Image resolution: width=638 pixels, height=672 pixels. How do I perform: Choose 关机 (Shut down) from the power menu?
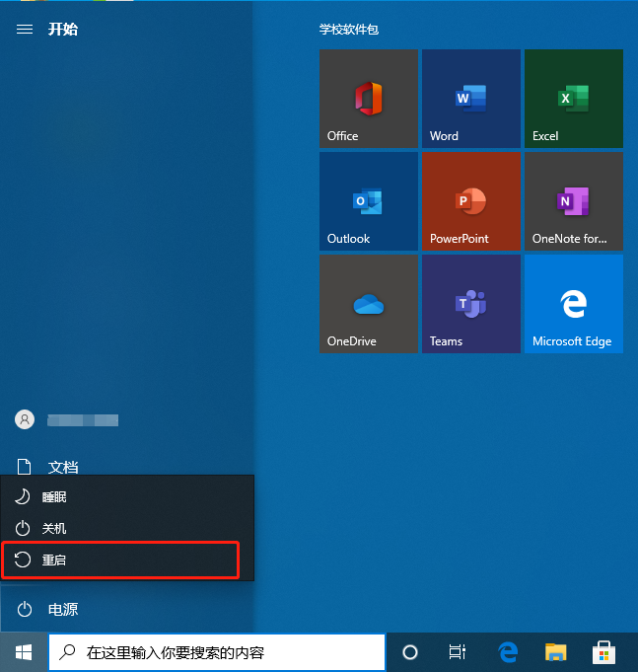tap(118, 528)
